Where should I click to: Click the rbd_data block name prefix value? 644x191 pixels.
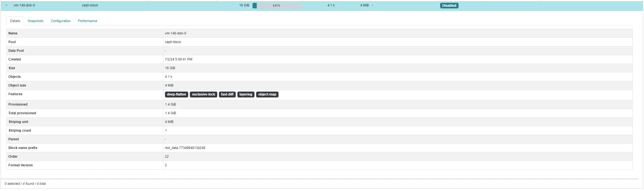coord(185,148)
